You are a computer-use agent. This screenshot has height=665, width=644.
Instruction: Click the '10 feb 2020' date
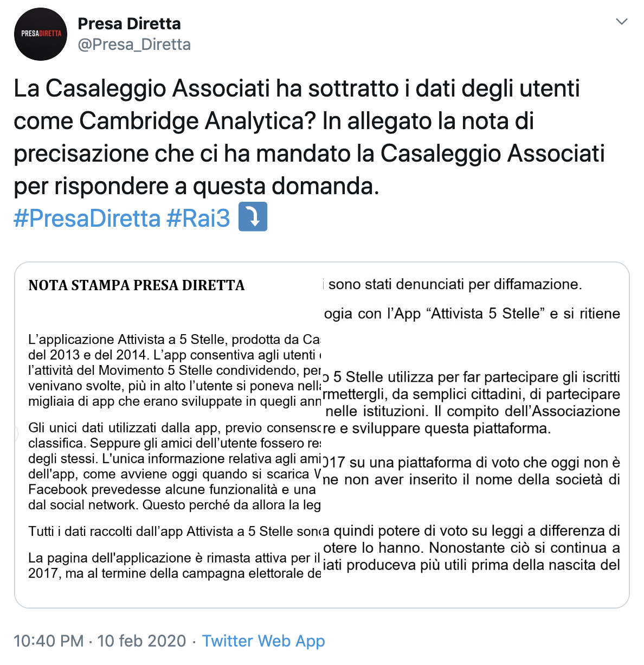coord(141,641)
